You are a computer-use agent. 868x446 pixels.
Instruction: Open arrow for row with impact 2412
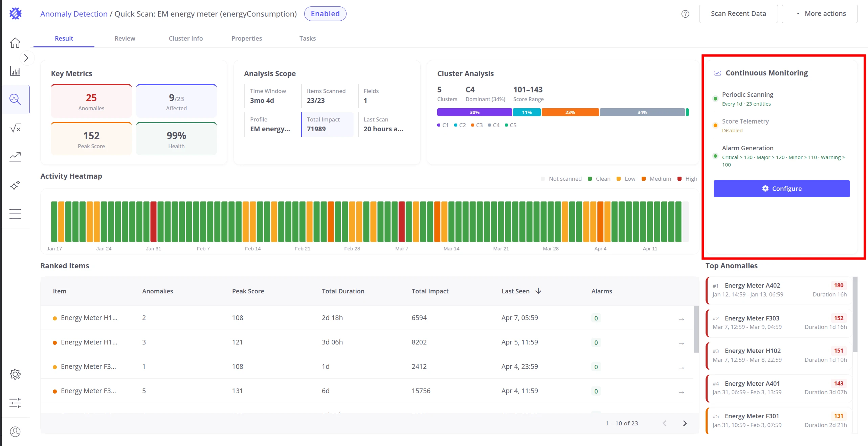(681, 368)
